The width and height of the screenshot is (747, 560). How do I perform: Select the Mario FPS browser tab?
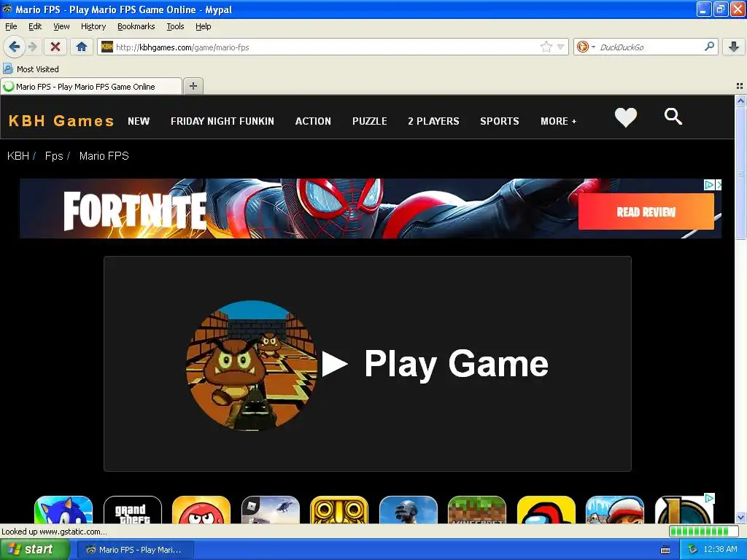tap(91, 87)
